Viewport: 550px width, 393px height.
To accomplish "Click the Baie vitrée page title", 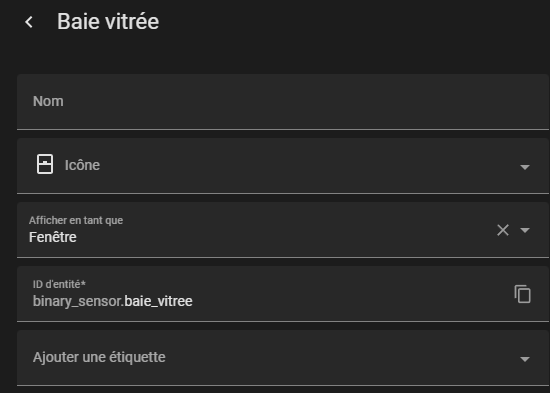I will click(108, 22).
